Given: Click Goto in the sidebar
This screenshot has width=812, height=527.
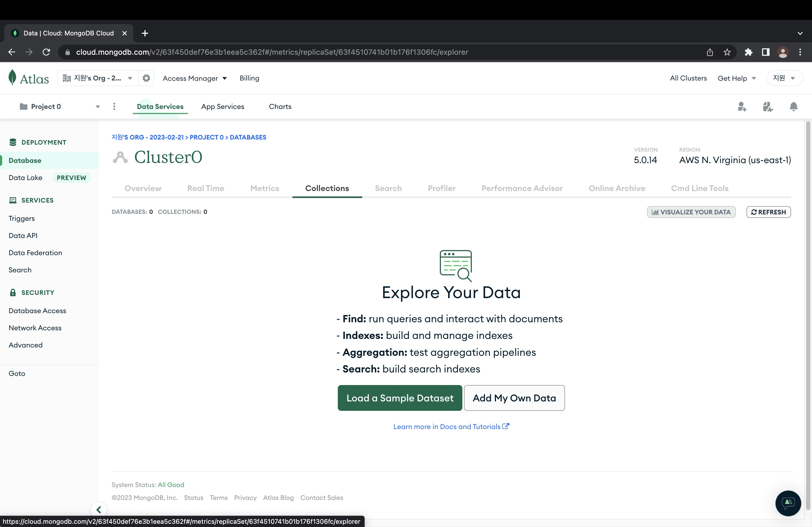Looking at the screenshot, I should click(x=17, y=374).
